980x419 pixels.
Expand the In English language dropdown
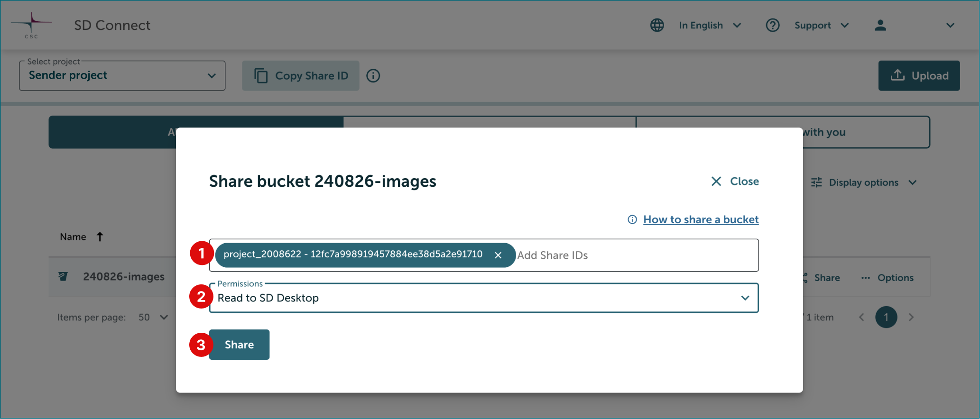point(737,26)
